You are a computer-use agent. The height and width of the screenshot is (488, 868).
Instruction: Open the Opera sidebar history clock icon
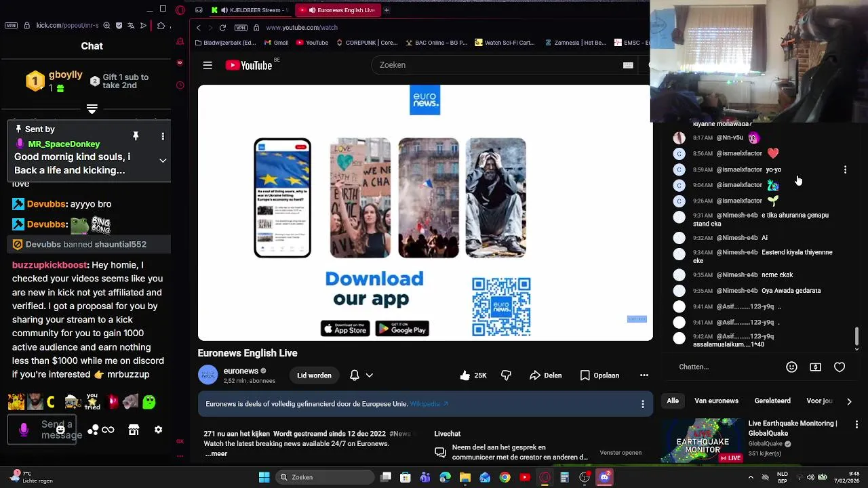point(180,85)
